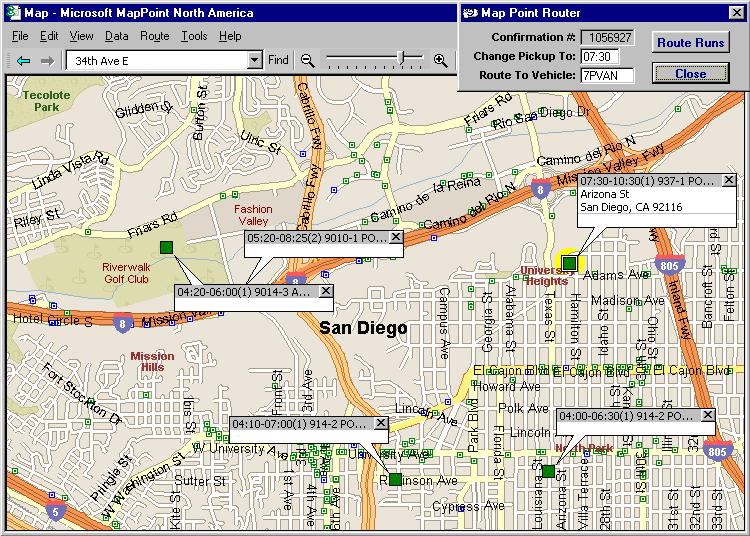
Task: Click the Mission Hills label
Action: tap(152, 361)
